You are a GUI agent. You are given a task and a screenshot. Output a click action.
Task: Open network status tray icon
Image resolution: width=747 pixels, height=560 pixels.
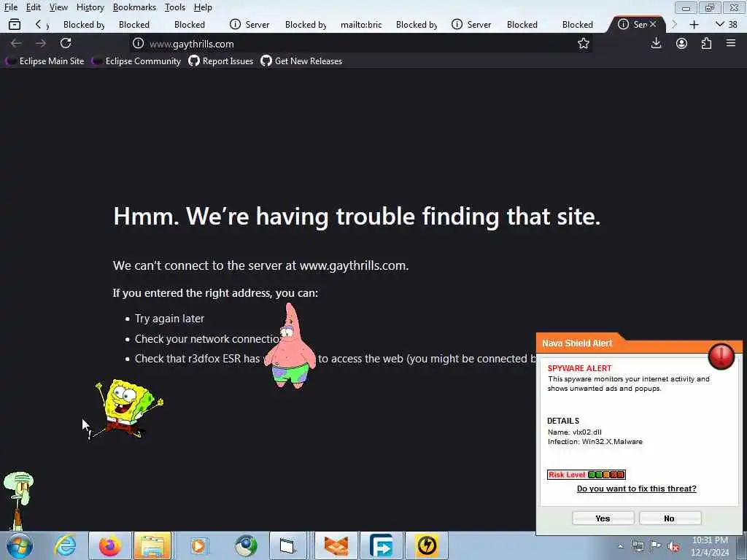(x=638, y=547)
